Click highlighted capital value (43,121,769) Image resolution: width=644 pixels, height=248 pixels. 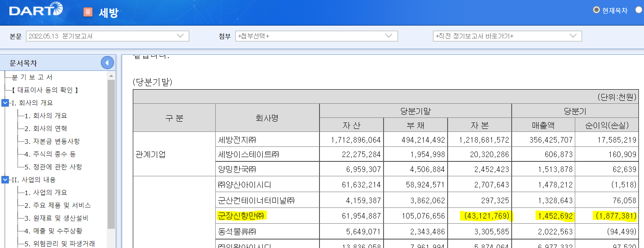click(x=486, y=216)
